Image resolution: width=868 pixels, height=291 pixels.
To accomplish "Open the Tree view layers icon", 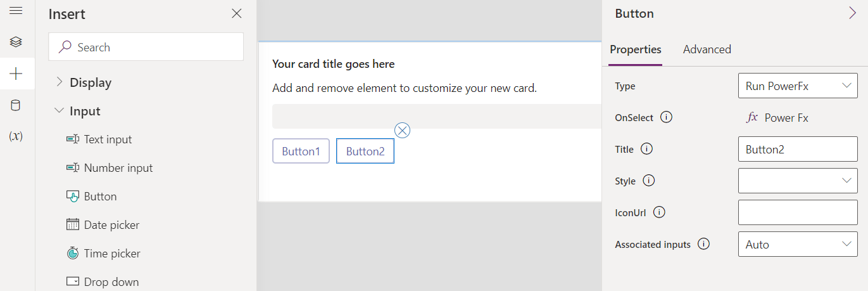I will point(16,42).
